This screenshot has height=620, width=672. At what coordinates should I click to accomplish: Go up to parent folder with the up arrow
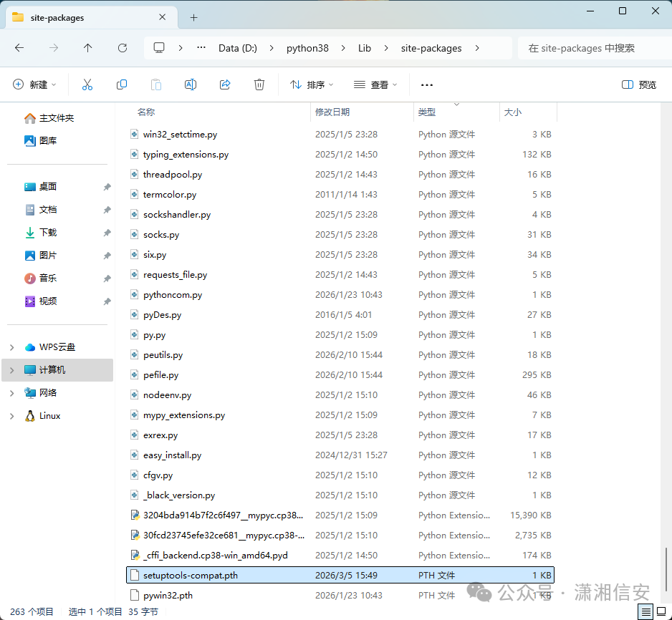87,48
